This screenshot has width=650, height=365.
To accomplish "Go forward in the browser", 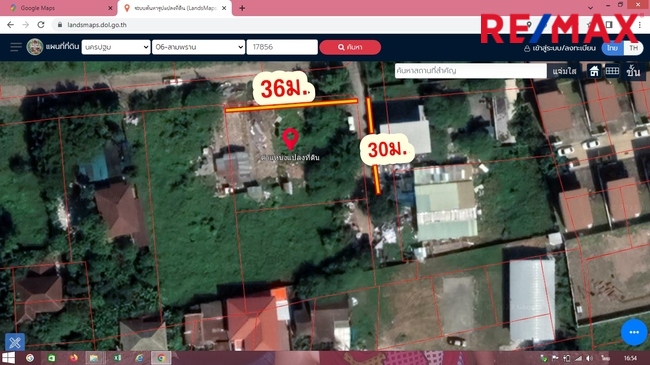I will [26, 25].
